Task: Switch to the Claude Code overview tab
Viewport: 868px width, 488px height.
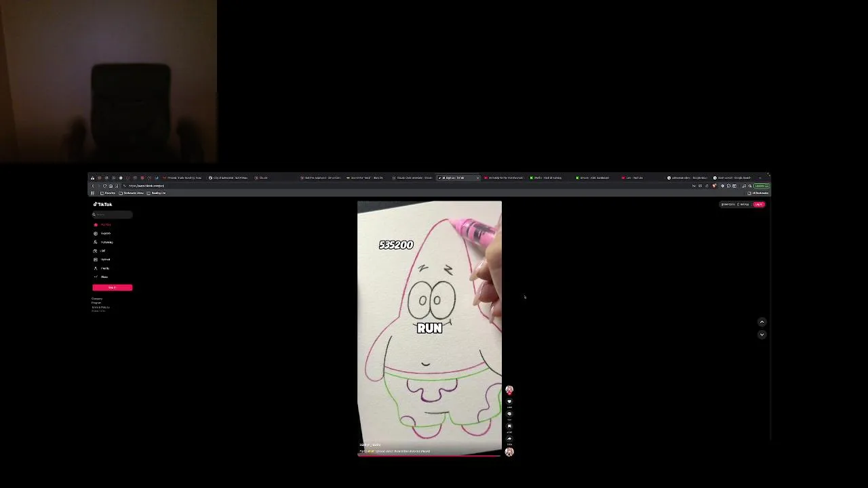Action: tap(412, 178)
